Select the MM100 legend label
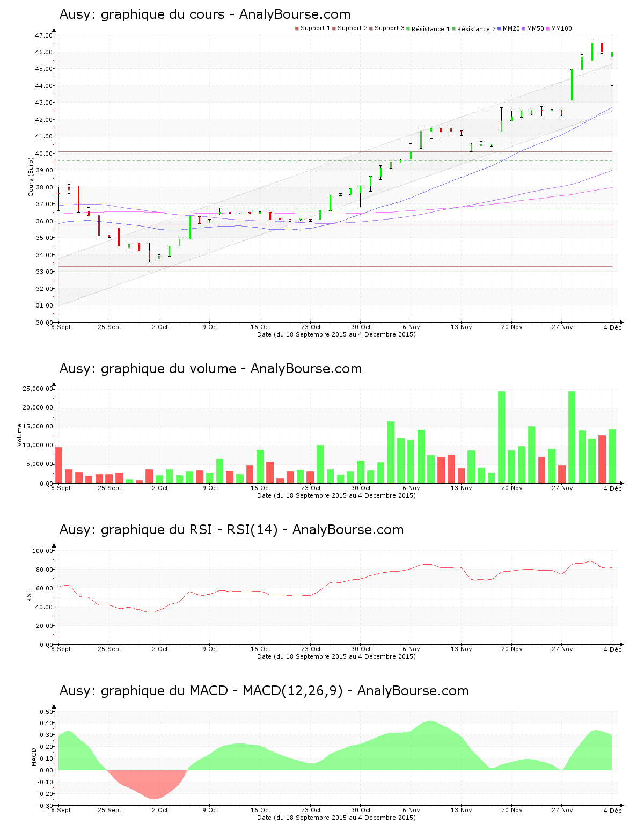 click(561, 28)
